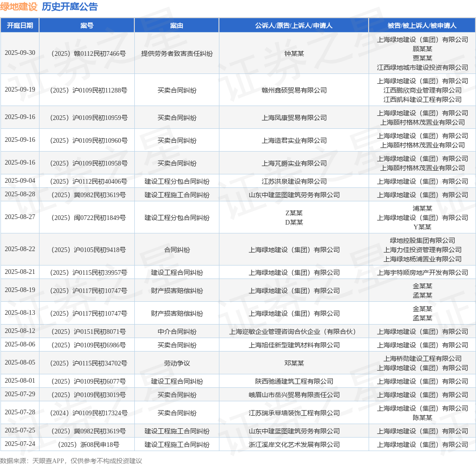Select date cell 2025-08-13
The image size is (476, 465).
(20, 313)
